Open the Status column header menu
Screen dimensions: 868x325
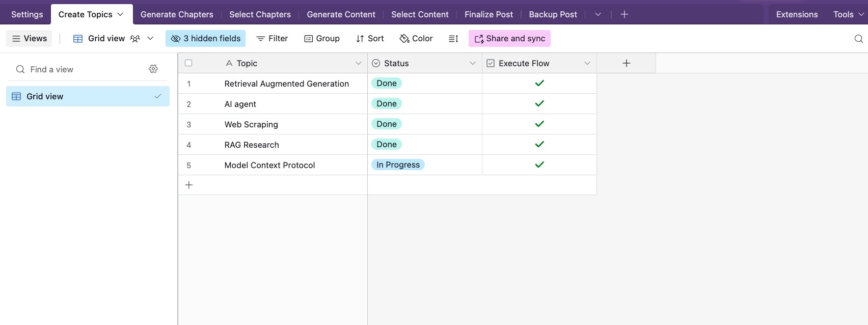click(x=472, y=63)
